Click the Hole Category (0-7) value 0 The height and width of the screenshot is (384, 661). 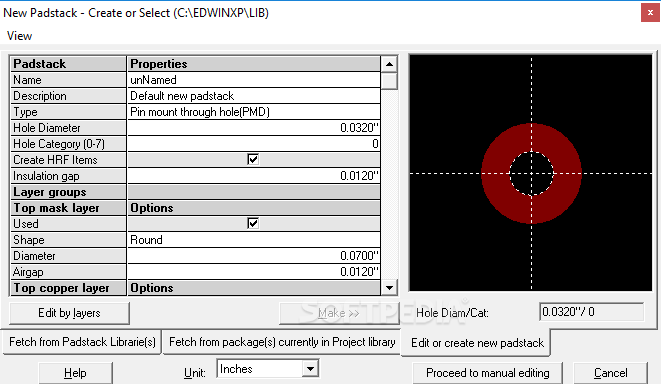click(x=254, y=144)
